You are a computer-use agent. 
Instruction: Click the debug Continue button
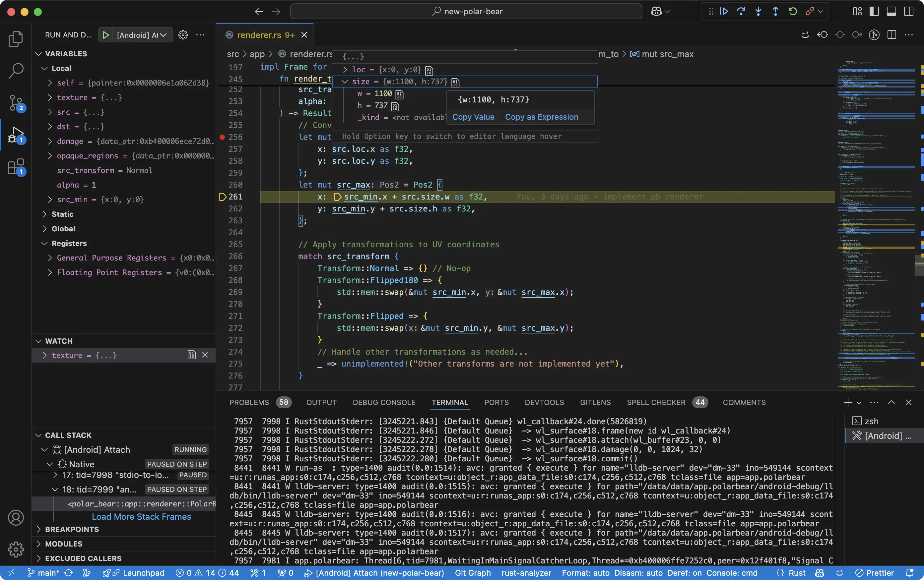pos(724,12)
